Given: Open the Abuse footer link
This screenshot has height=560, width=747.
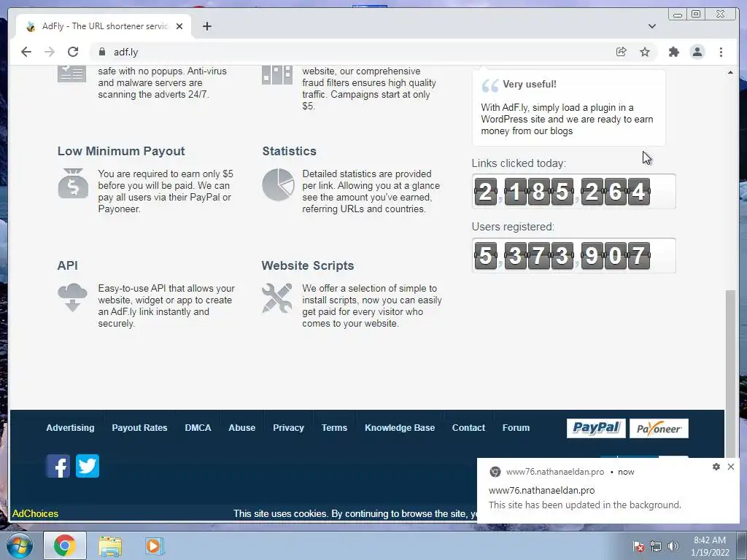Looking at the screenshot, I should (241, 427).
